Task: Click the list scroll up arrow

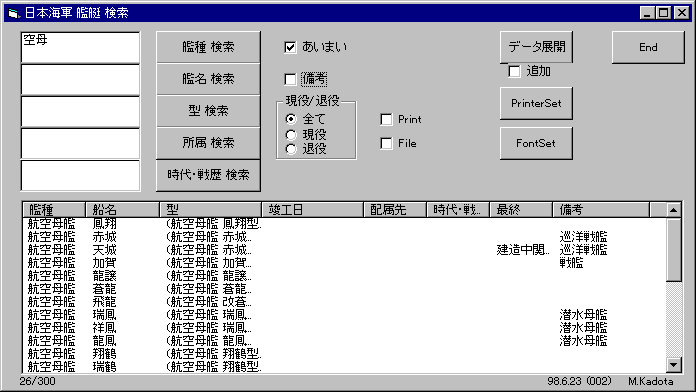Action: click(x=673, y=210)
